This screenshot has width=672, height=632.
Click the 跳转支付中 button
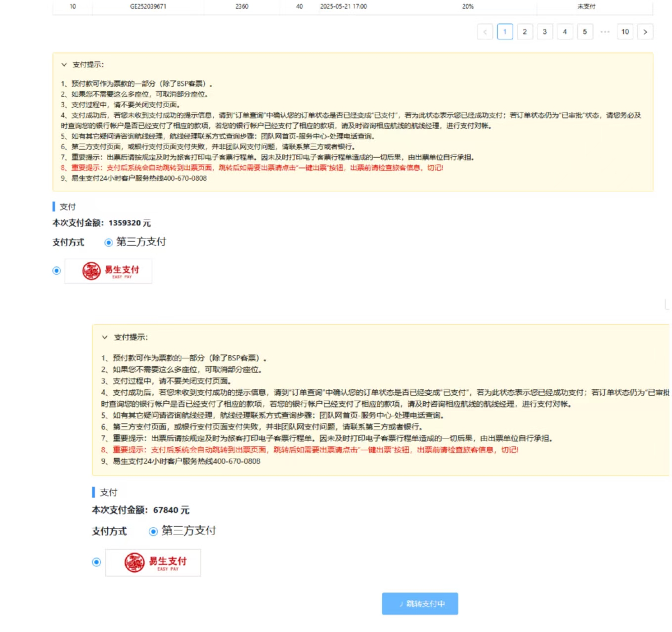[420, 603]
